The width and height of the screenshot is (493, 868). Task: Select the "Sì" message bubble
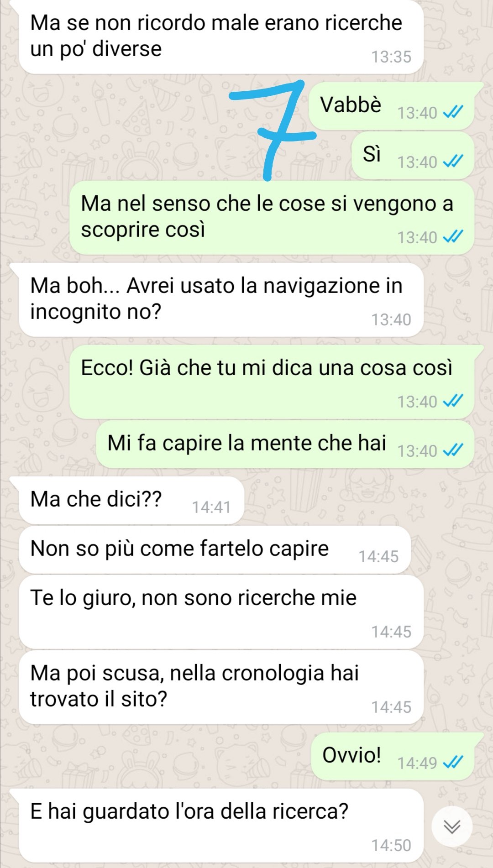413,155
